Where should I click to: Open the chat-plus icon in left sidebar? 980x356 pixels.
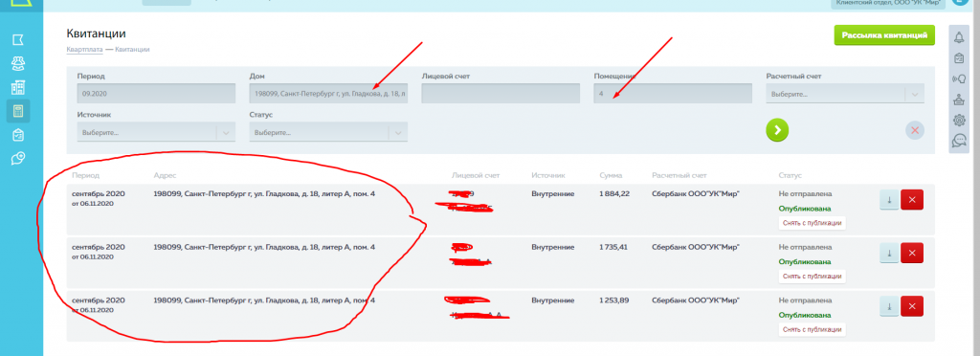[18, 158]
